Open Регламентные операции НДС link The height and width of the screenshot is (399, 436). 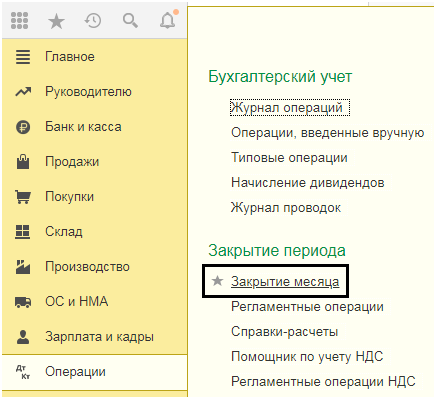(323, 381)
